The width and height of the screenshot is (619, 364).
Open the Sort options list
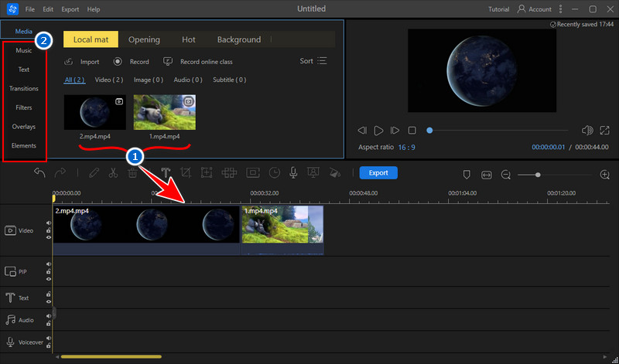pyautogui.click(x=313, y=61)
